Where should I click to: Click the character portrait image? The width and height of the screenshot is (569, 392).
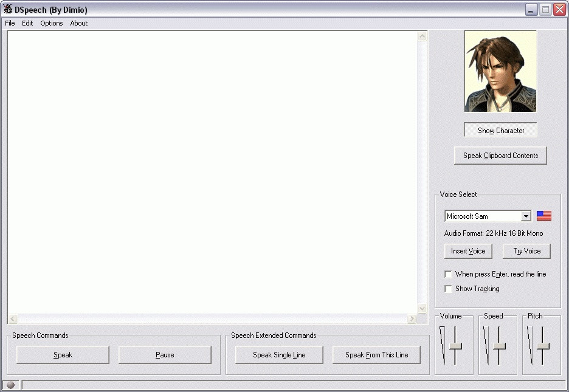pos(500,72)
